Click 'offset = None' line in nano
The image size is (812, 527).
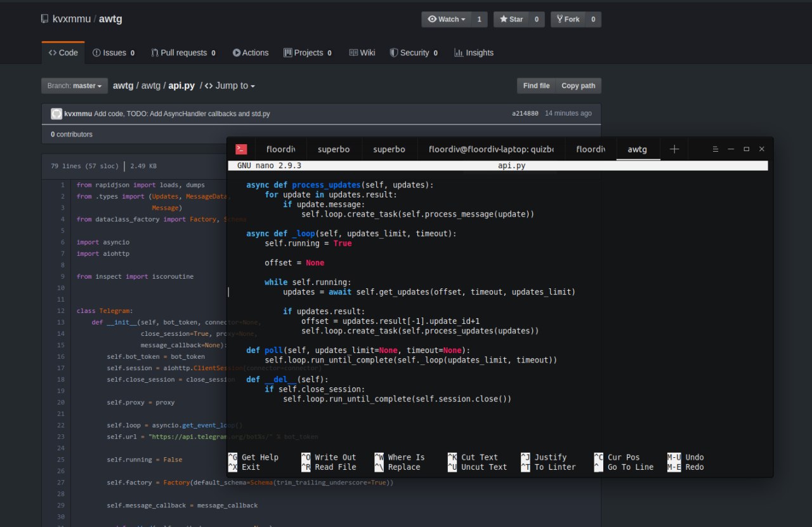click(294, 263)
